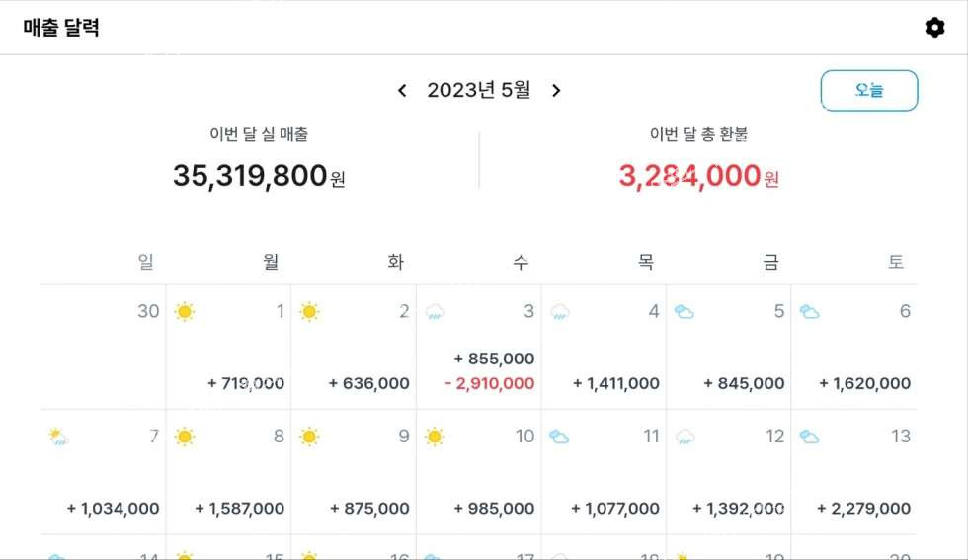
Task: Select April 30 calendar cell
Action: [x=103, y=348]
